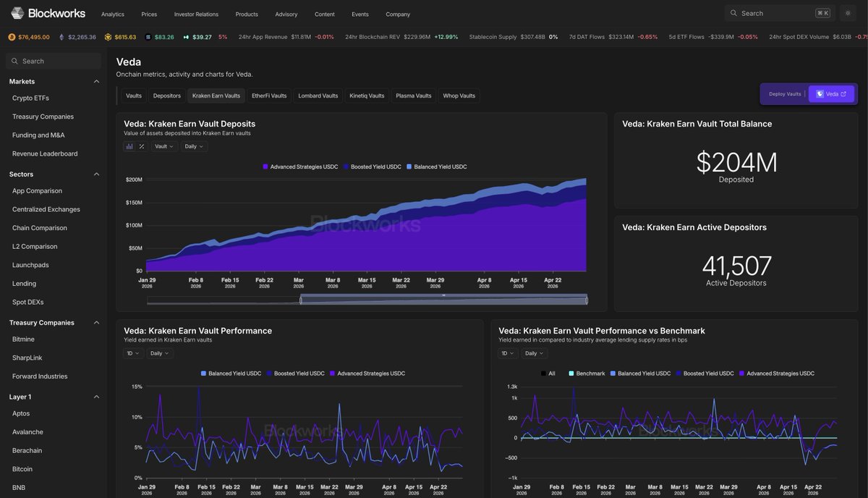Select the percent chart view icon
The height and width of the screenshot is (498, 868).
click(x=142, y=146)
